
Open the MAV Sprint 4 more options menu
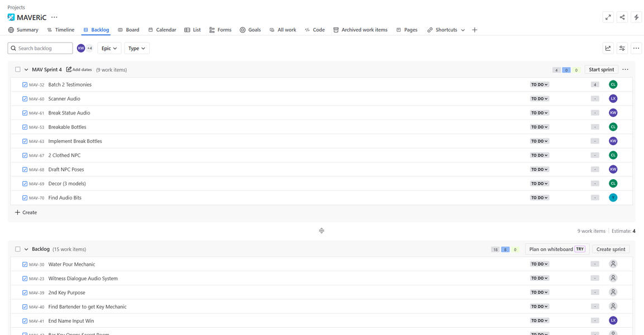[625, 70]
